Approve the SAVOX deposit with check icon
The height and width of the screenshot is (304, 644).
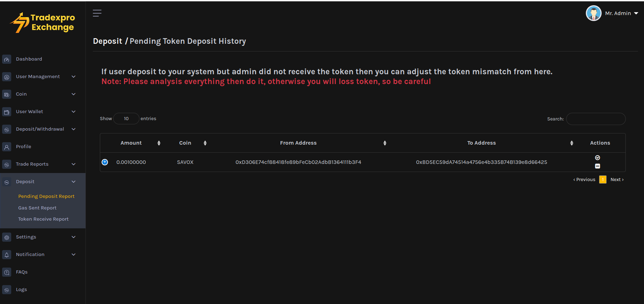pyautogui.click(x=597, y=158)
